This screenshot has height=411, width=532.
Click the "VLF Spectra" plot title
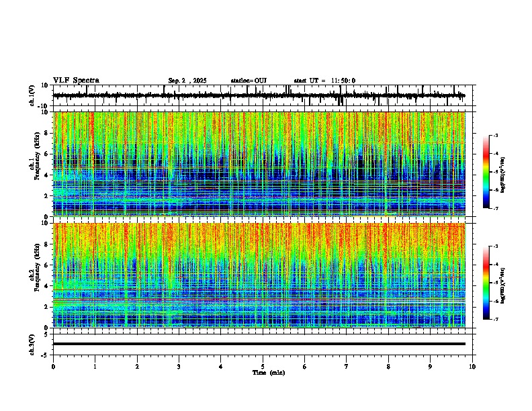pos(76,81)
